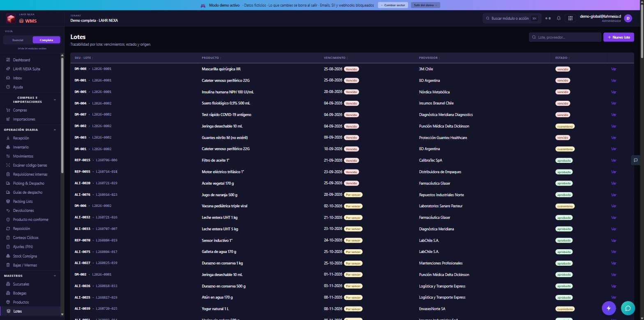Click the sidebar vertical scrollbar
Screen dimensions: 644x320
(x=62, y=115)
